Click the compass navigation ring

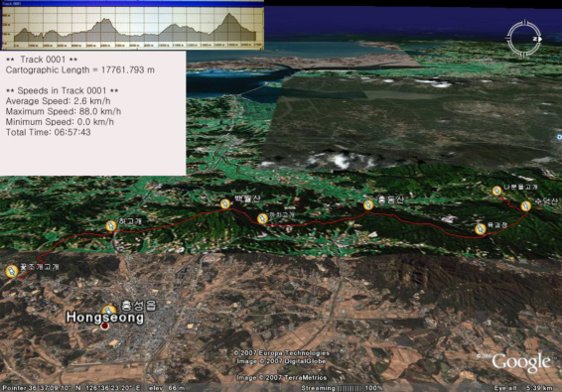pyautogui.click(x=523, y=39)
